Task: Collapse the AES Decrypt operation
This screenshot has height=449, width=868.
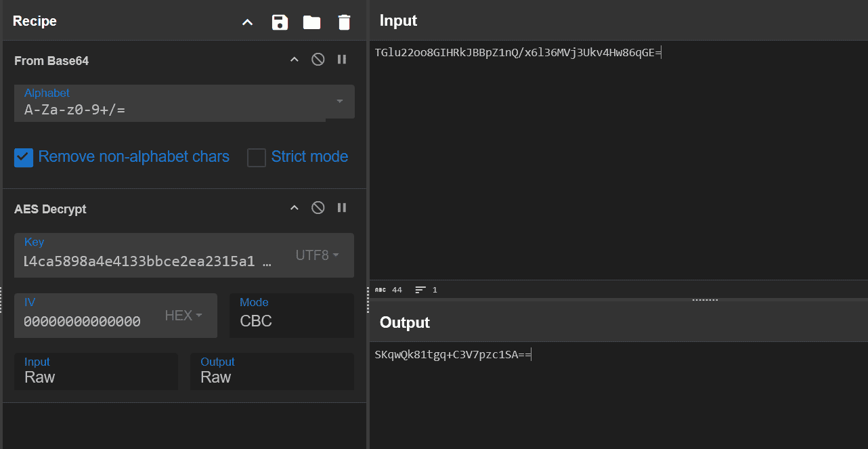Action: pyautogui.click(x=294, y=208)
